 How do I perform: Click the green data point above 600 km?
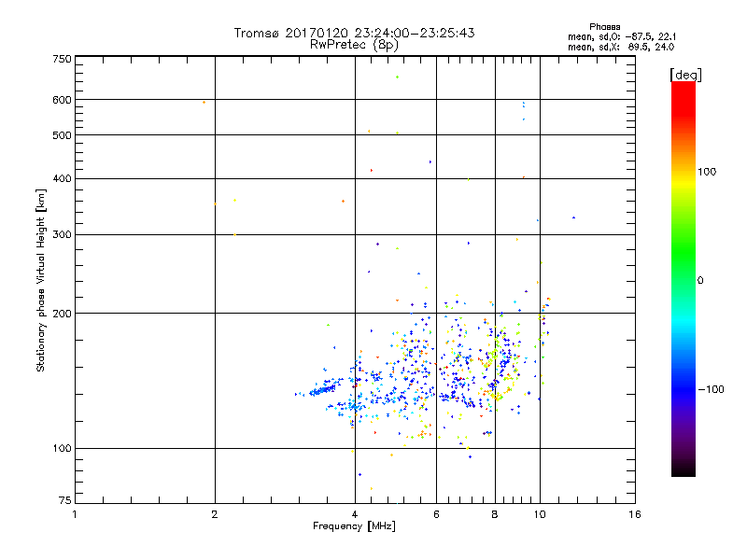(398, 77)
